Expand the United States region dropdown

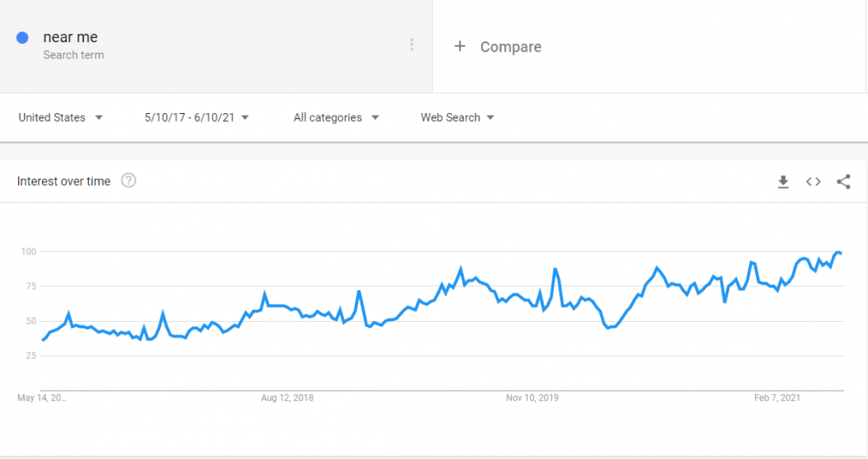(60, 117)
